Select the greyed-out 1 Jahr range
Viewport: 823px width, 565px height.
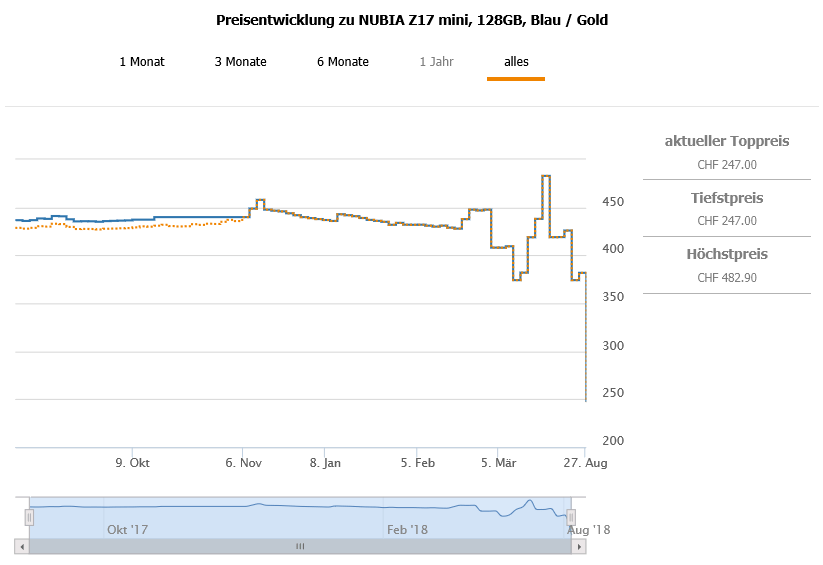[436, 62]
